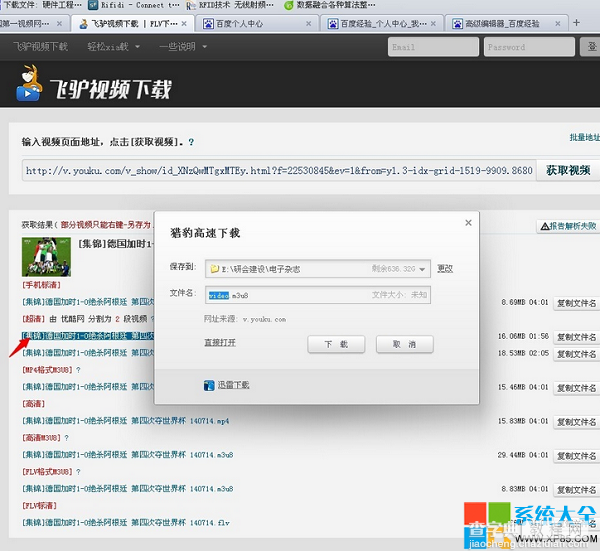
Task: Click the highlighted video link in the 16.06MB row
Action: [88, 336]
